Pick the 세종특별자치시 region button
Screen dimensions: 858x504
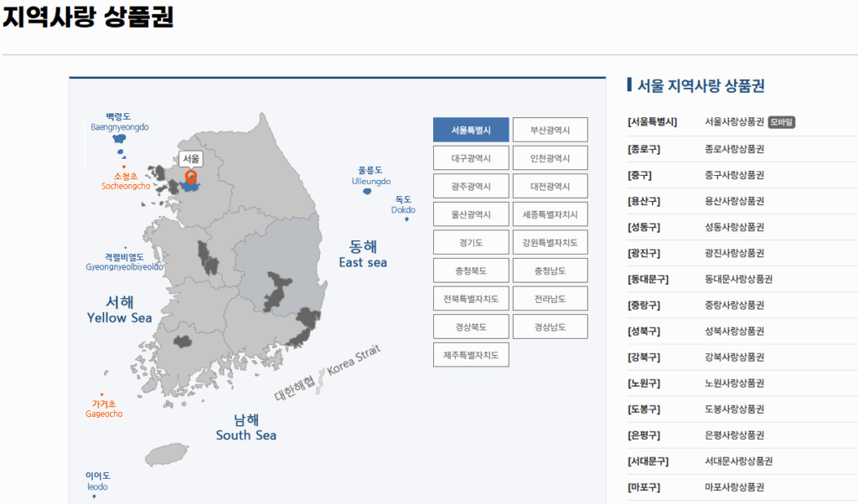click(550, 214)
